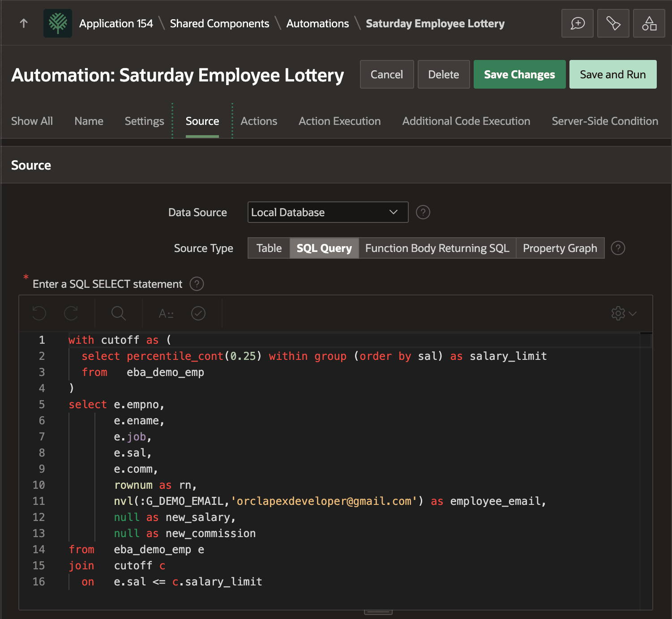
Task: Select SQL Query as the source type
Action: point(324,248)
